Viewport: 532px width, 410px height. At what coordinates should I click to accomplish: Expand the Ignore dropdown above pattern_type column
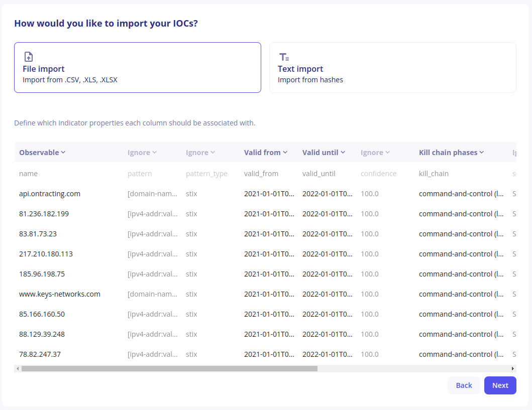(x=200, y=153)
